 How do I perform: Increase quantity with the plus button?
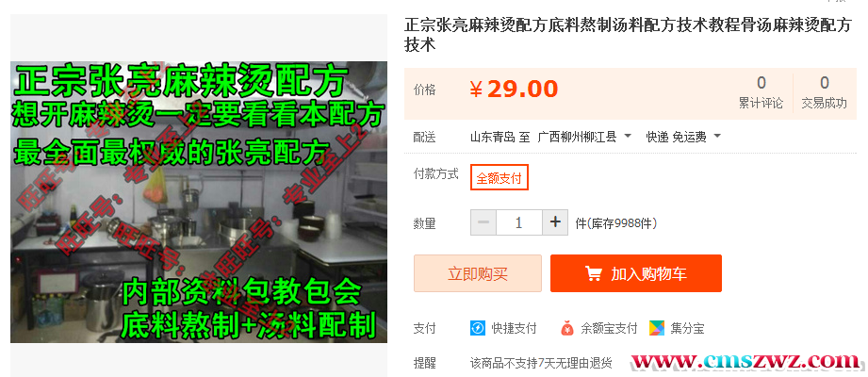point(555,223)
